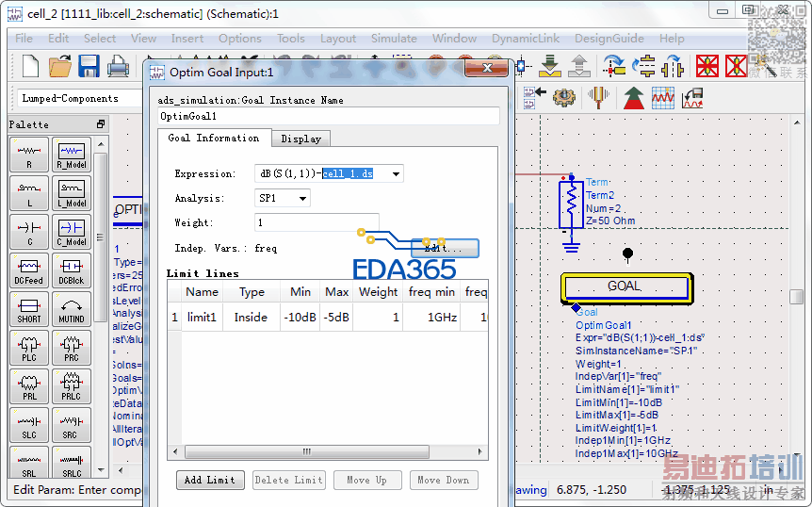The height and width of the screenshot is (507, 812).
Task: Click the palette scroll up arrow
Action: pos(101,144)
